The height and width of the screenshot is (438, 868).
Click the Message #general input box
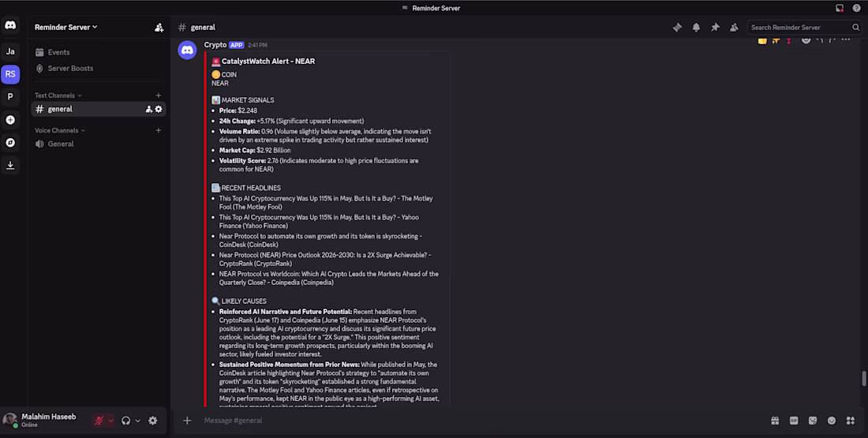tap(481, 421)
